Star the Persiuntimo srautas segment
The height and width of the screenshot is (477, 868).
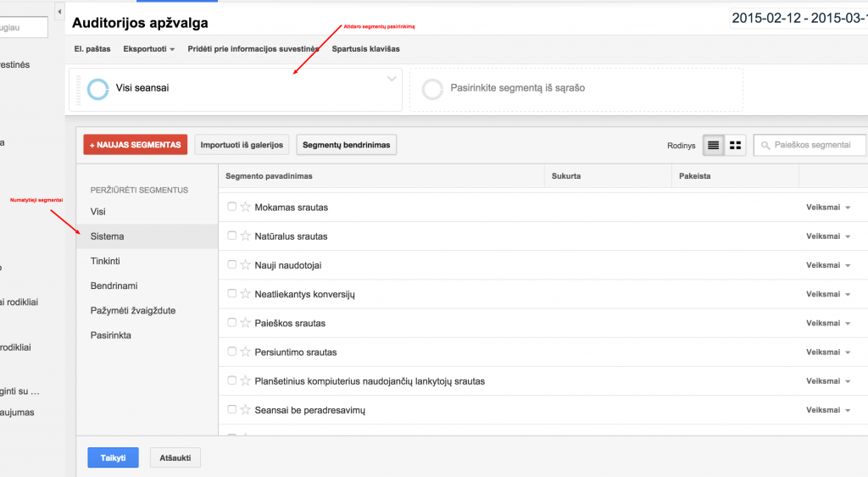coord(245,352)
